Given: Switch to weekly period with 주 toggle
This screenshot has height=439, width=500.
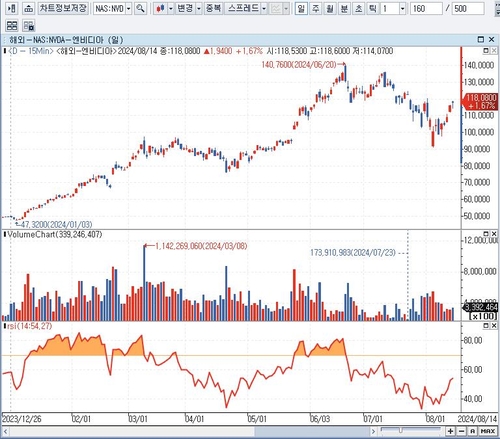Looking at the screenshot, I should coord(316,8).
